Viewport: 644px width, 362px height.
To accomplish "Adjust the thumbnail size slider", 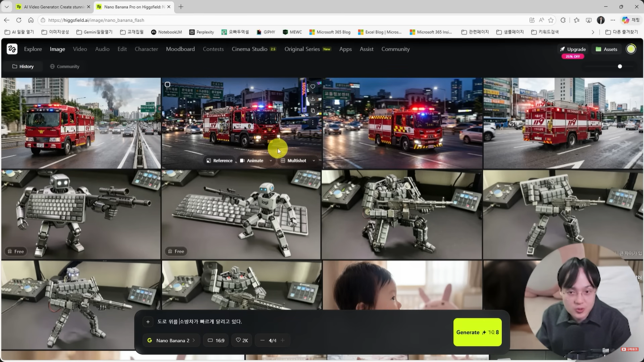I will pyautogui.click(x=620, y=67).
